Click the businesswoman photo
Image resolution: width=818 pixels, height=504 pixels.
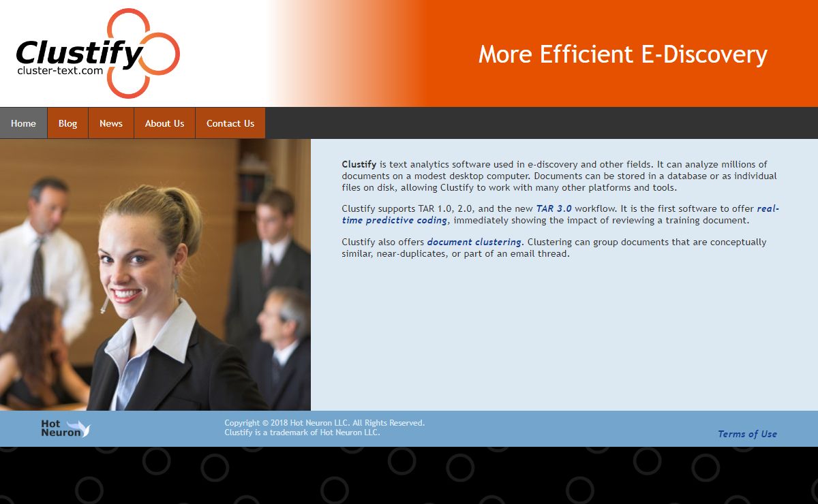155,274
